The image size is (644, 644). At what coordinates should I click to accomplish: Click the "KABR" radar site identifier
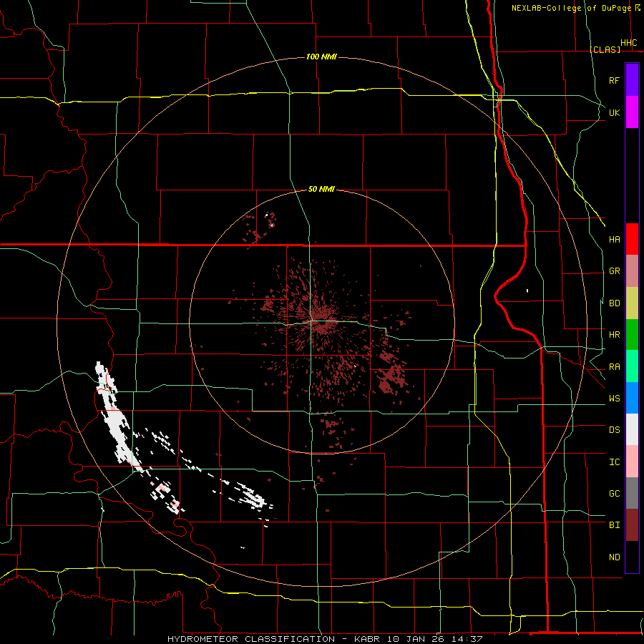[369, 639]
